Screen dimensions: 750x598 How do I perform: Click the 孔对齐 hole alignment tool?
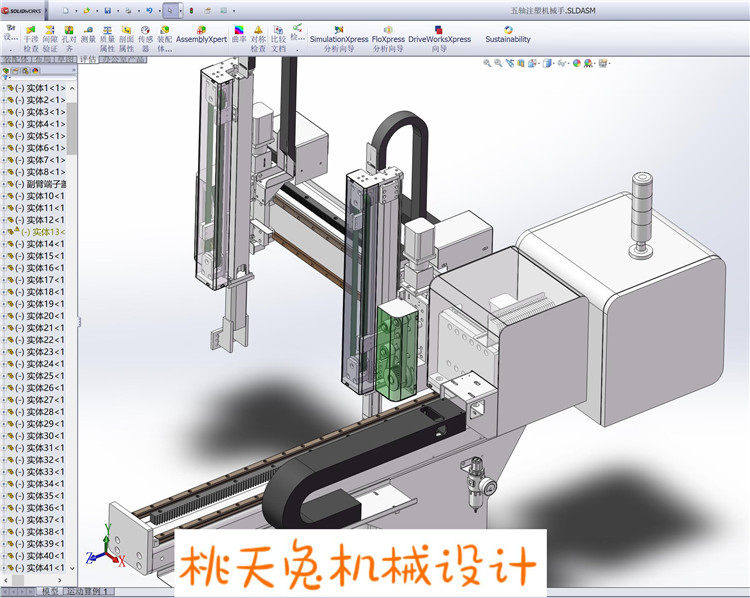click(x=69, y=38)
